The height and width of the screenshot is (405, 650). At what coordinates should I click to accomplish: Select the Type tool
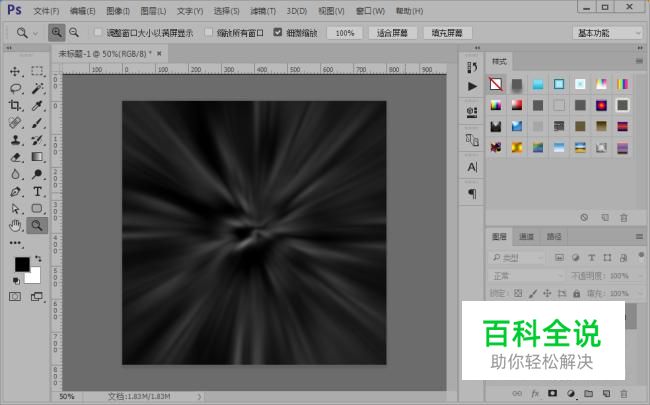(x=37, y=192)
